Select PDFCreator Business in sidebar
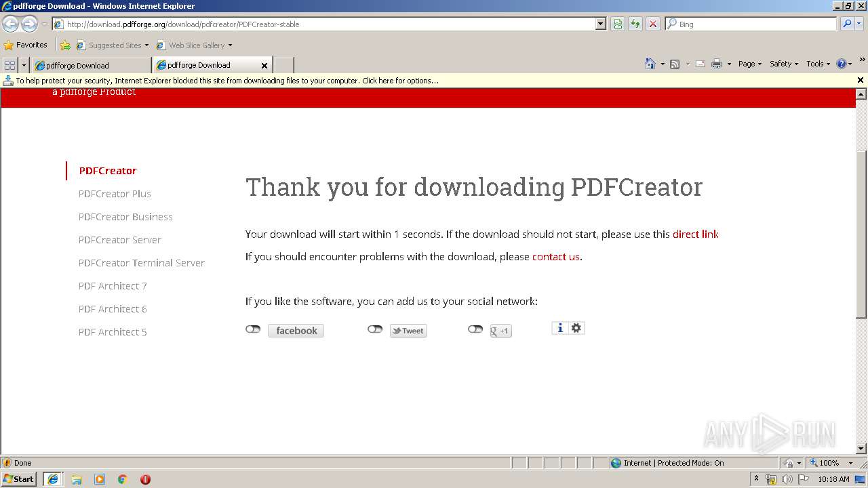Screen dimensions: 868x488 (x=125, y=217)
